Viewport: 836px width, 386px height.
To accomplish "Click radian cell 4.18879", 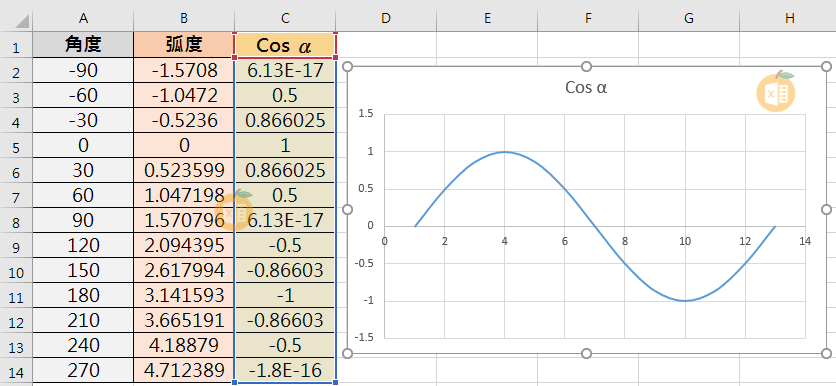I will coord(184,345).
